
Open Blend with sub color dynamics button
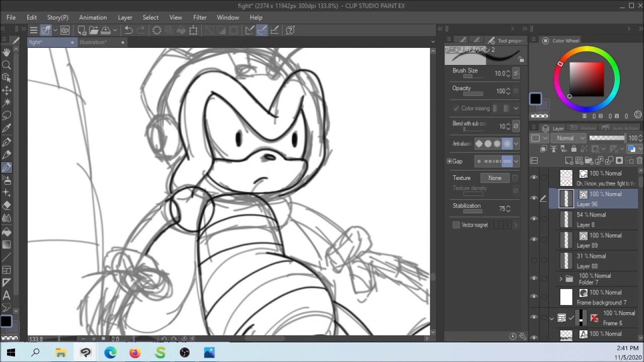click(x=516, y=126)
